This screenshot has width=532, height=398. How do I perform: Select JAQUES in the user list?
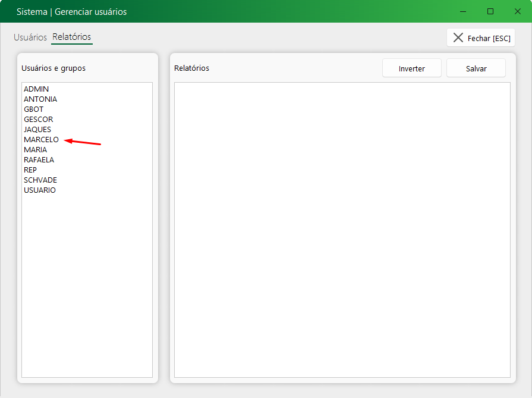pyautogui.click(x=37, y=130)
